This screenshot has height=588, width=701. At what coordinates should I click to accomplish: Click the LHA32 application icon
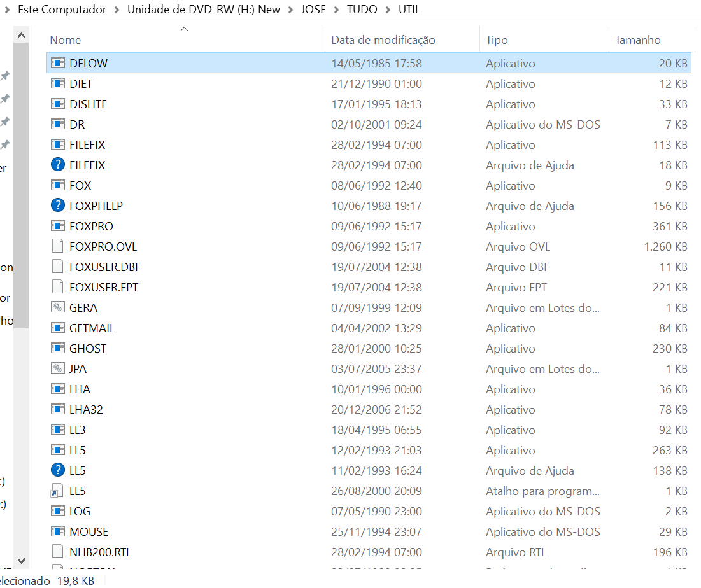point(58,409)
